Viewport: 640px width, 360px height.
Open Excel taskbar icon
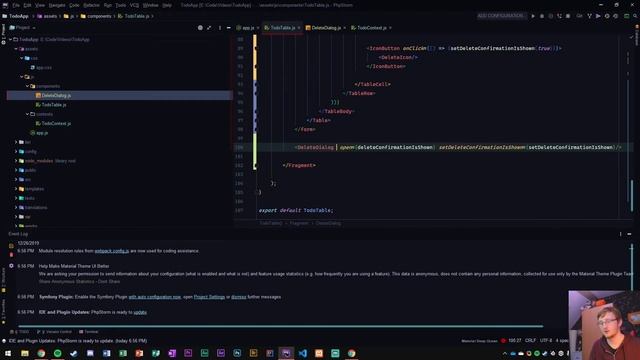click(x=123, y=353)
